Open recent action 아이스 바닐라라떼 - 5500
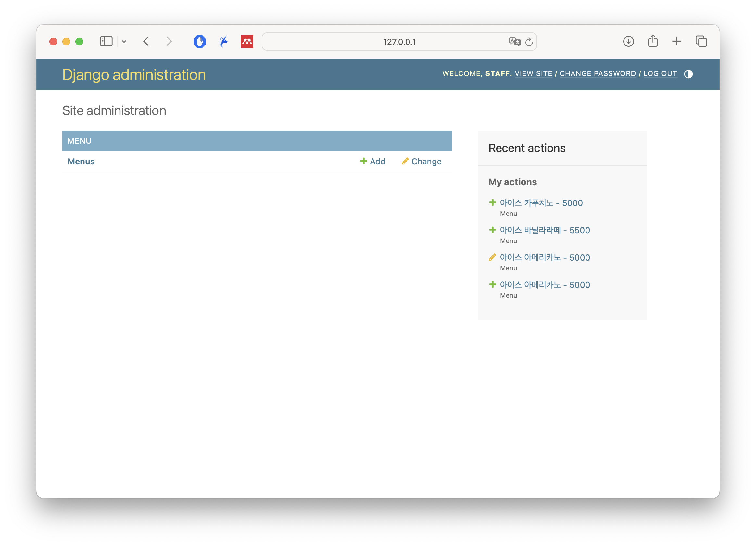756x546 pixels. click(545, 230)
